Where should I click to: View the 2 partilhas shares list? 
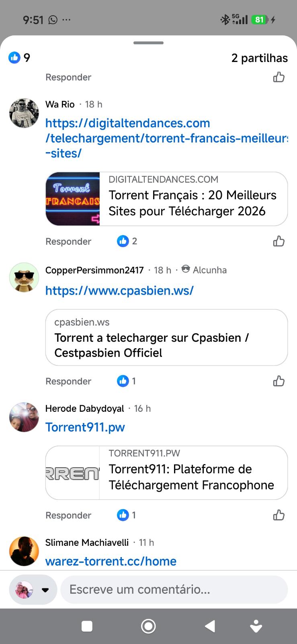260,58
